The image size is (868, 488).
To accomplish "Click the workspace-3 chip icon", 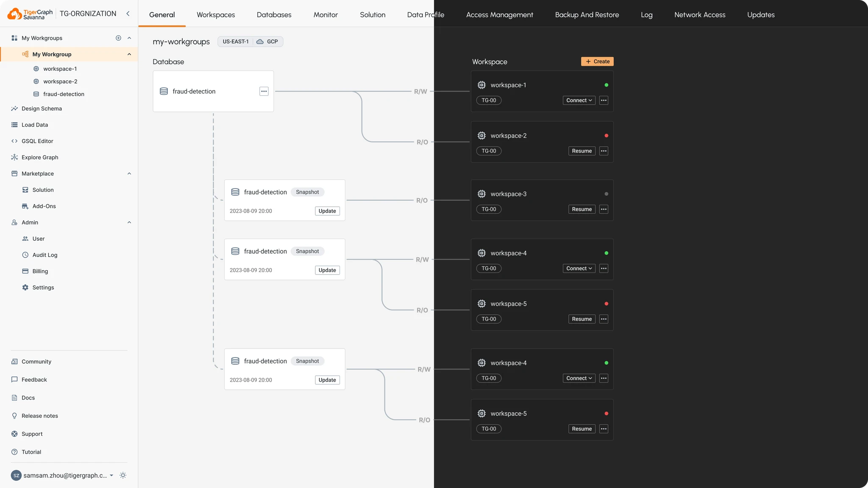I will point(481,194).
